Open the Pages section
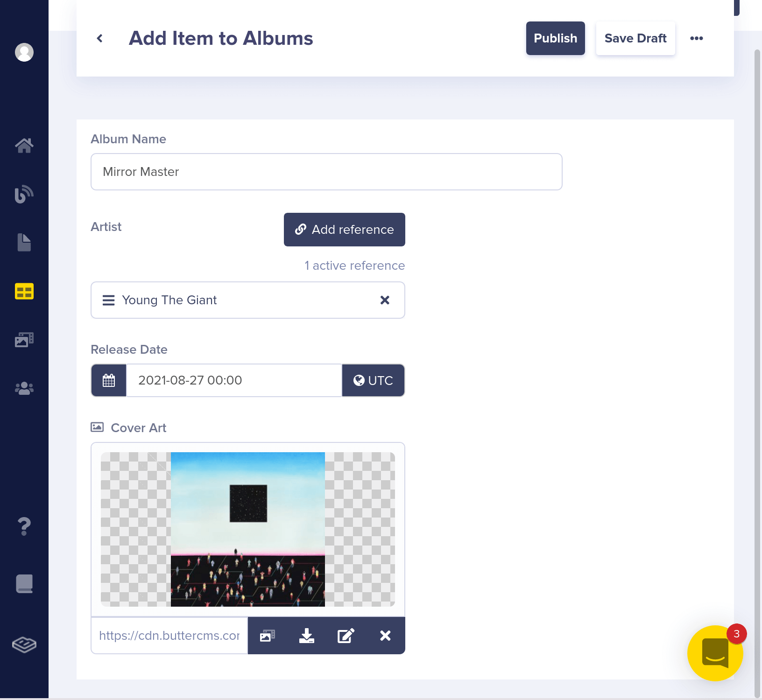762x700 pixels. coord(24,242)
